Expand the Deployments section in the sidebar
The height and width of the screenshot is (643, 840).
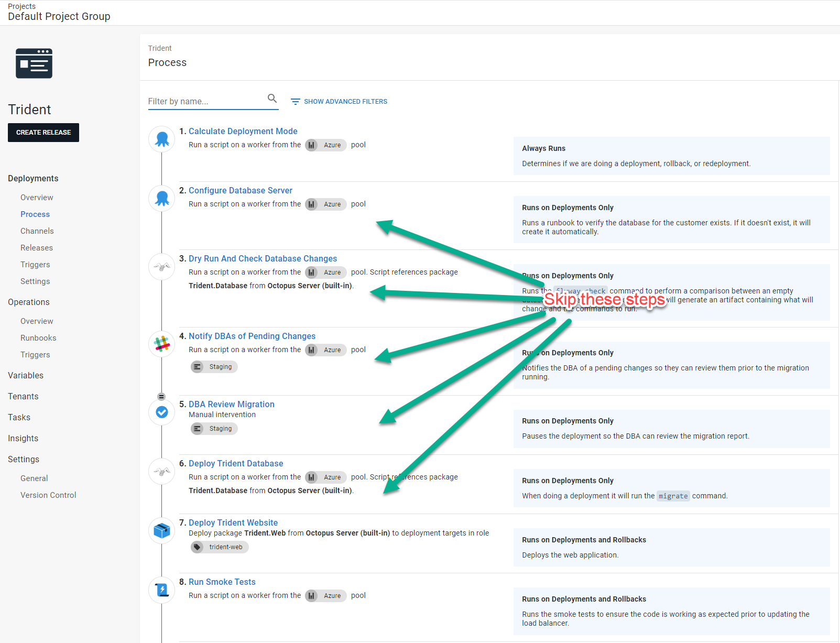pos(32,178)
